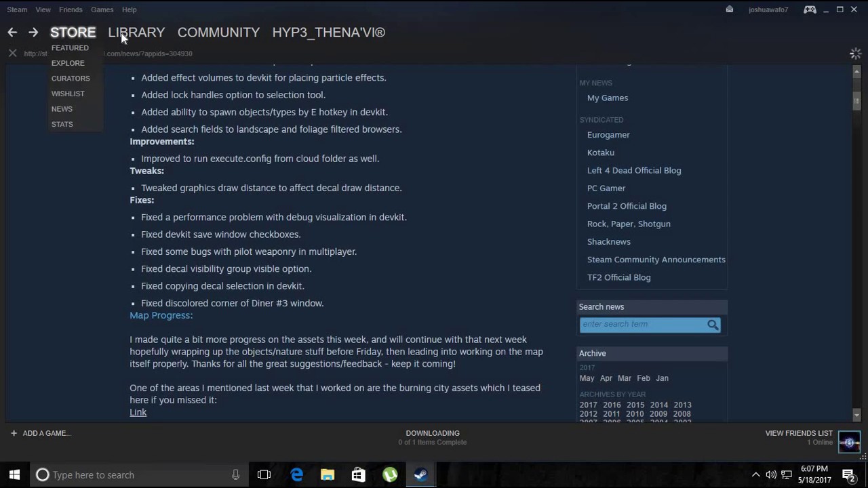The height and width of the screenshot is (488, 868).
Task: Open the Games menu
Action: point(102,9)
